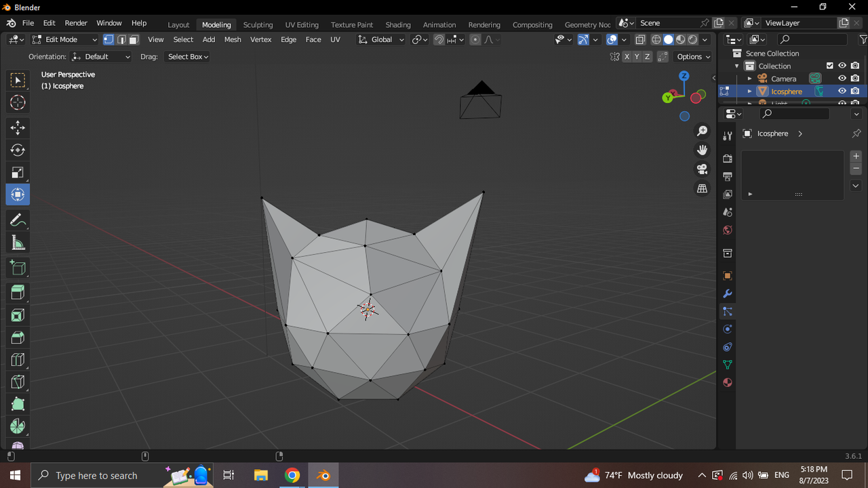The height and width of the screenshot is (488, 868).
Task: Open Google Chrome from the taskbar
Action: click(x=292, y=475)
